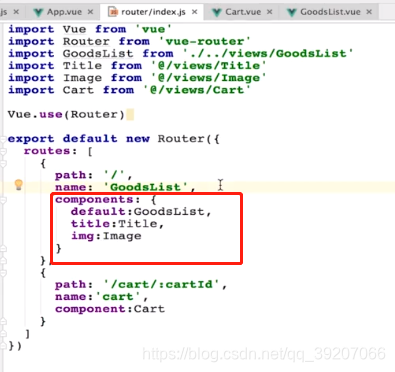Collapse the routes array fold marker
The width and height of the screenshot is (395, 372).
3,151
